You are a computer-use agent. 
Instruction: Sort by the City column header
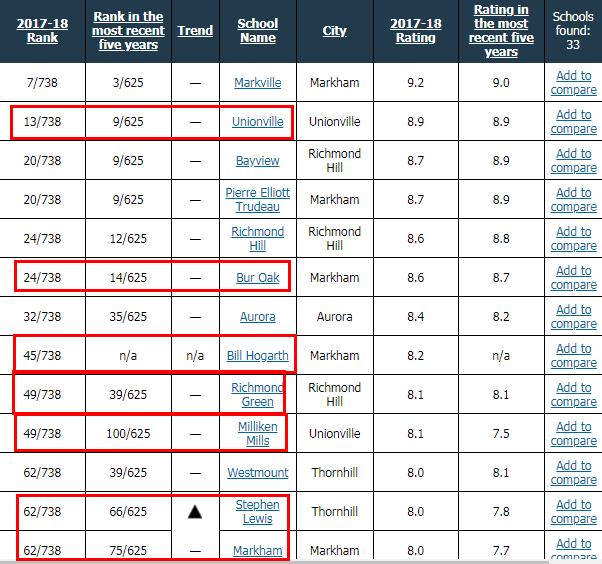coord(335,30)
